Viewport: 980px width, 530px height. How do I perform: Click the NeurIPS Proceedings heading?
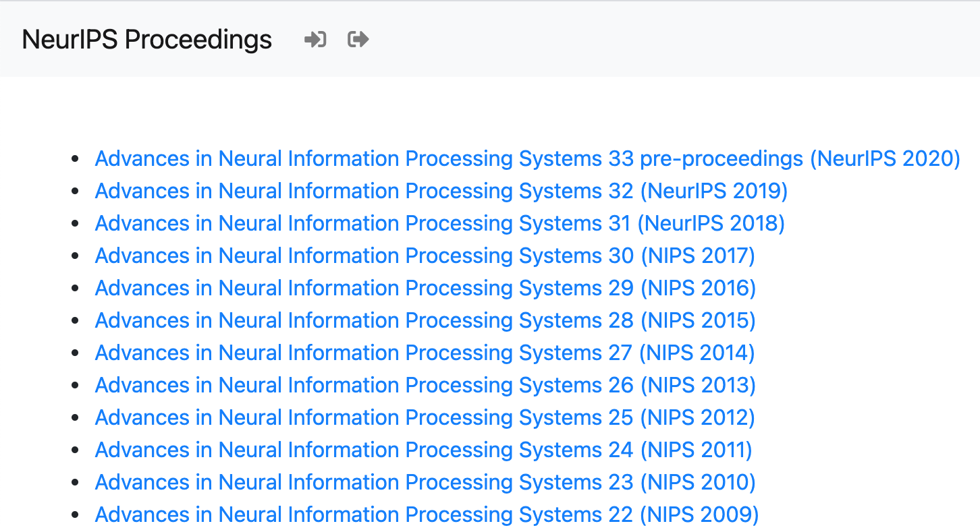point(146,39)
